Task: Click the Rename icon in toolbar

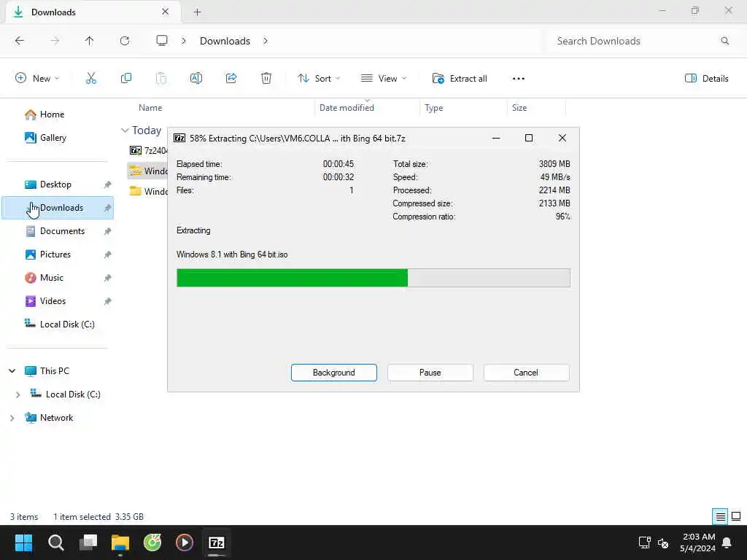Action: click(x=196, y=79)
